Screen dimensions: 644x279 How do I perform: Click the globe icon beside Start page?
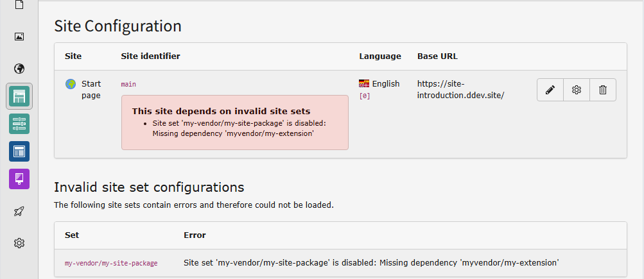71,84
